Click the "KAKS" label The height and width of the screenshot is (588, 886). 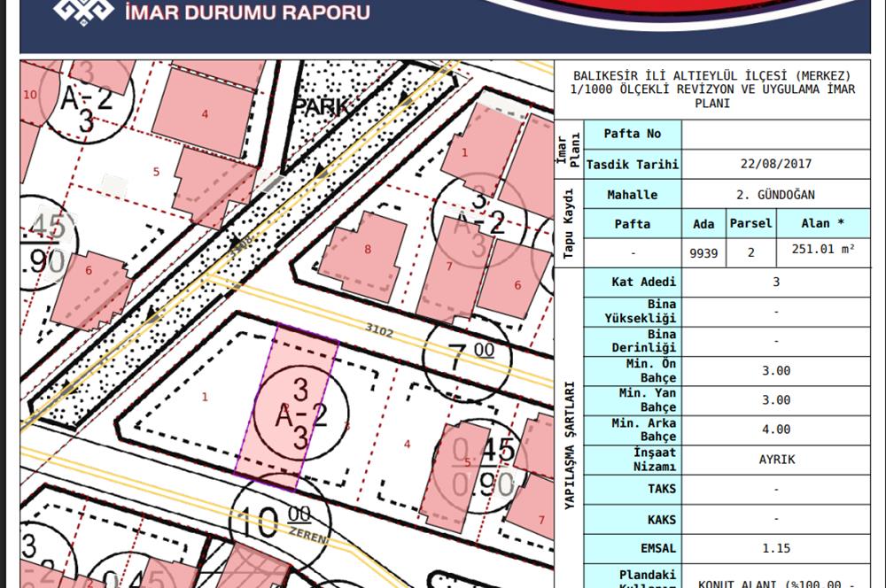click(x=662, y=520)
